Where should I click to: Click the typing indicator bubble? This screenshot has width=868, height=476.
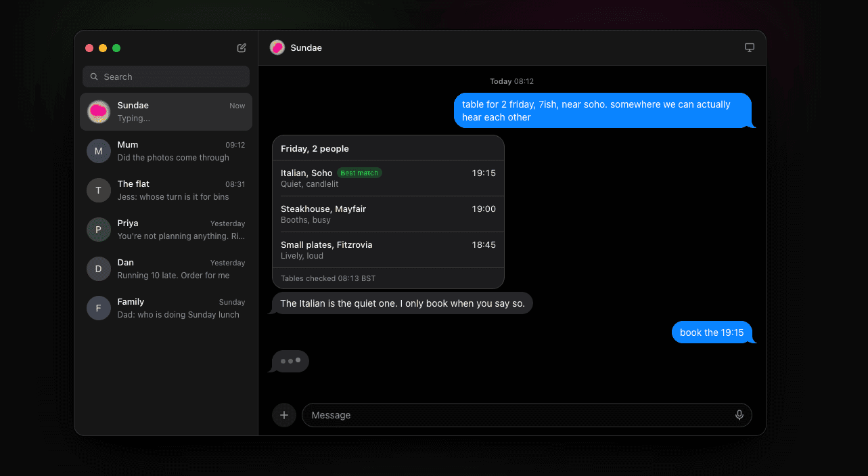click(x=290, y=361)
